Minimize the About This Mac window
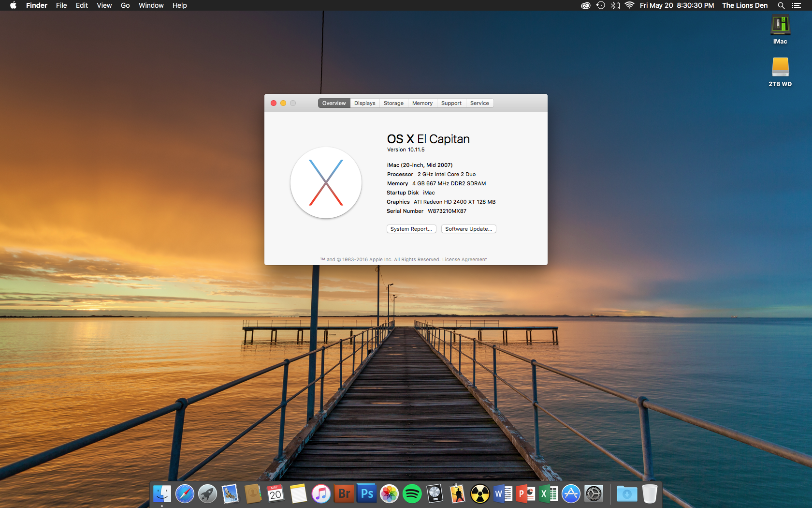Image resolution: width=812 pixels, height=508 pixels. [283, 103]
